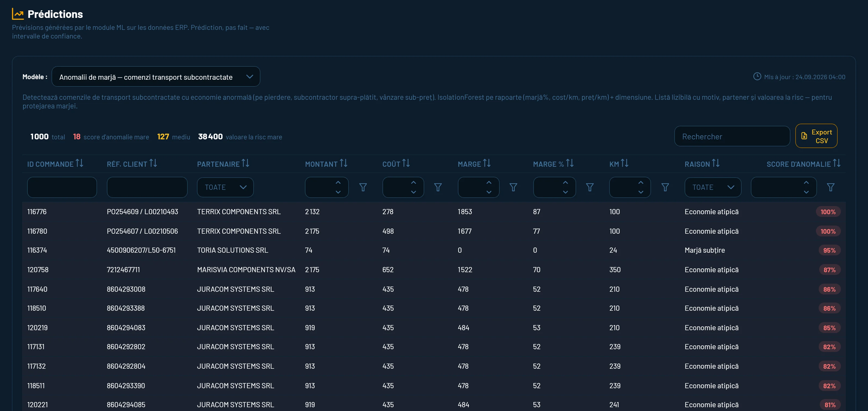Open the KM filter funnel icon
868x411 pixels.
pyautogui.click(x=665, y=187)
